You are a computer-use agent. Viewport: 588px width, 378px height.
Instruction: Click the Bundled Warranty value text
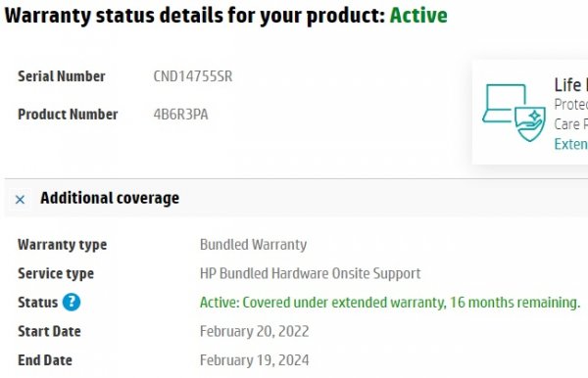[x=253, y=245]
